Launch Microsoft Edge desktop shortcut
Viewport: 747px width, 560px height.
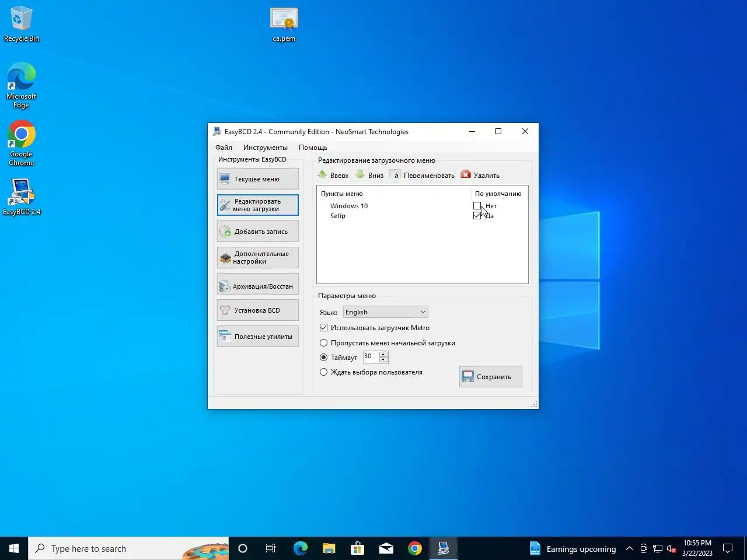[x=22, y=85]
